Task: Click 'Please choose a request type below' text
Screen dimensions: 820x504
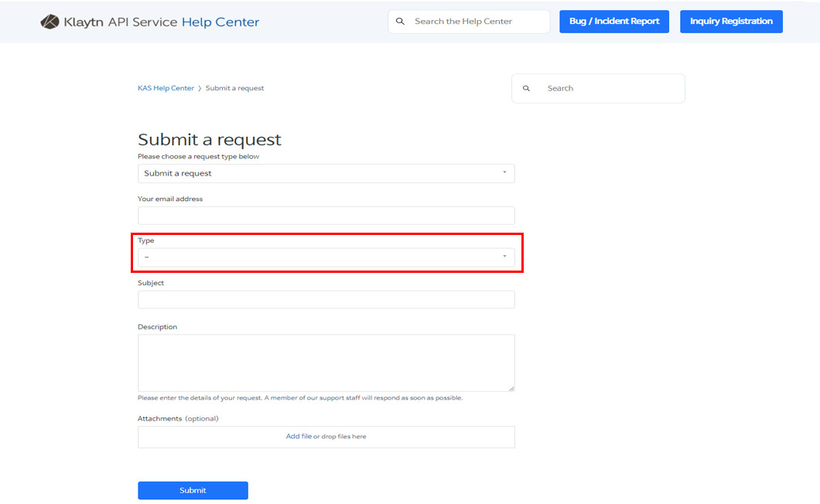Action: pos(198,156)
